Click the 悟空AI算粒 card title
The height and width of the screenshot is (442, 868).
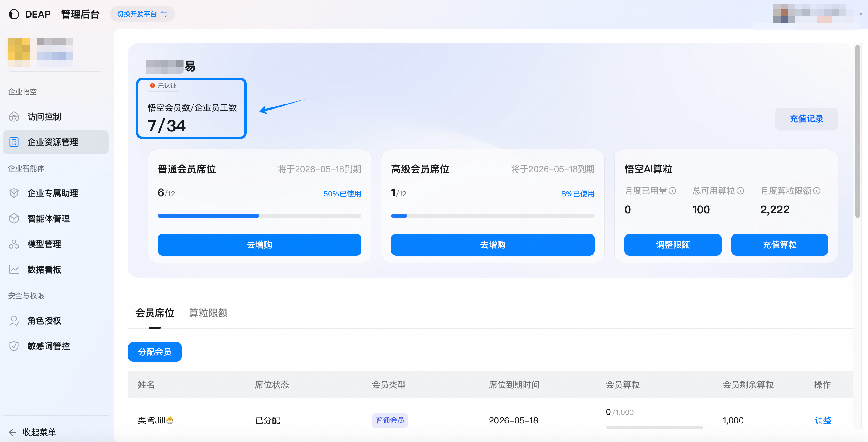(x=648, y=169)
